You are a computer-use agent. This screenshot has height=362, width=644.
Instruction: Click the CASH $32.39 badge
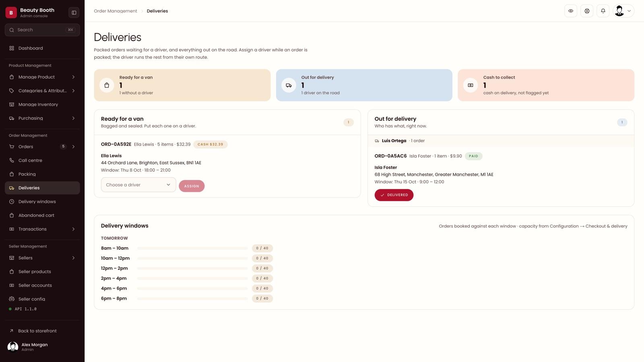point(211,144)
